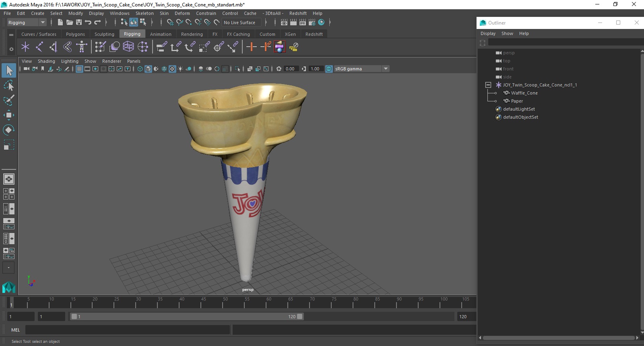Viewport: 644px width, 346px height.
Task: Click the MEL script language button
Action: (15, 330)
